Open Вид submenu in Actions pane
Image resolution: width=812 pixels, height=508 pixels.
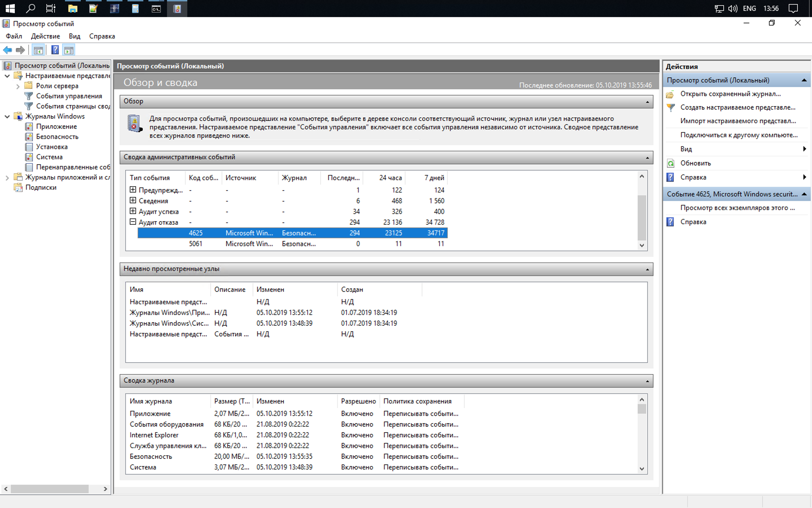(x=736, y=149)
